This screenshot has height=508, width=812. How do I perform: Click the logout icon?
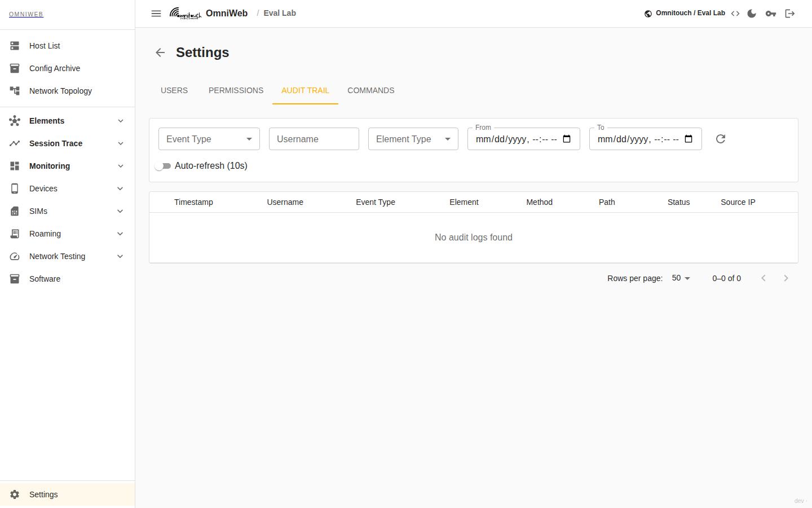tap(790, 14)
